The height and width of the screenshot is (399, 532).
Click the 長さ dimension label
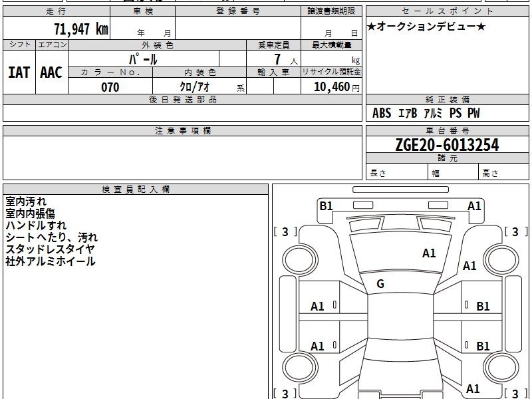[x=378, y=173]
